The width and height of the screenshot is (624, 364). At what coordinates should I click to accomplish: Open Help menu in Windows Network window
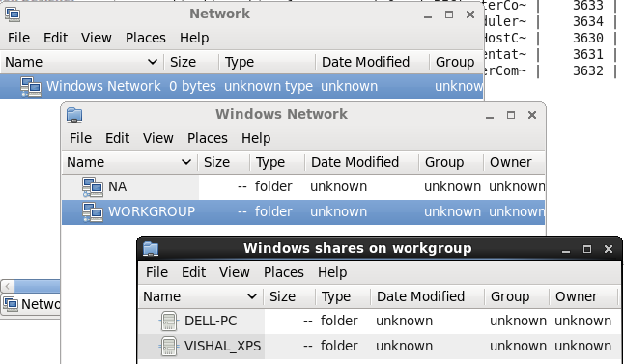point(256,138)
